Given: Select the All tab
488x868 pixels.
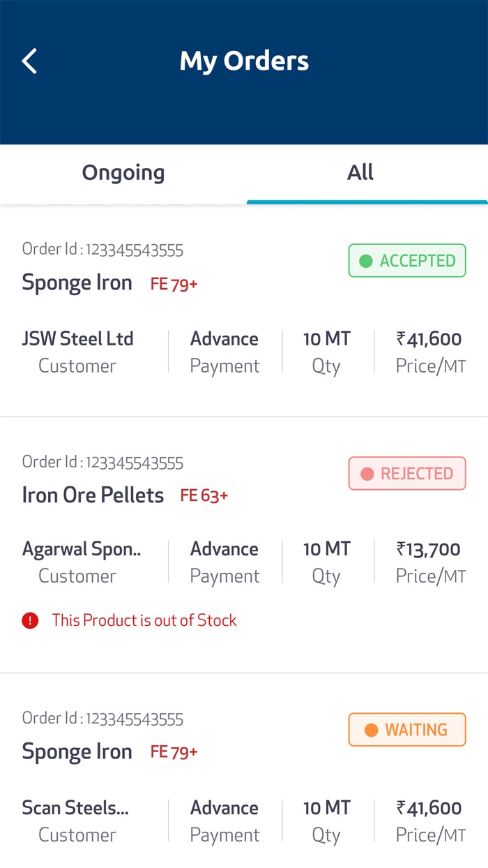Looking at the screenshot, I should [360, 173].
